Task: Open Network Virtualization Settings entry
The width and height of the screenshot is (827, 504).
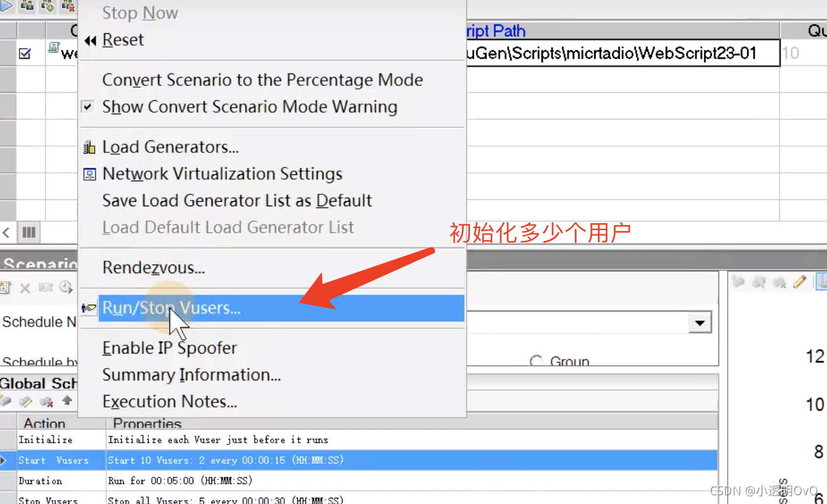Action: (x=222, y=174)
